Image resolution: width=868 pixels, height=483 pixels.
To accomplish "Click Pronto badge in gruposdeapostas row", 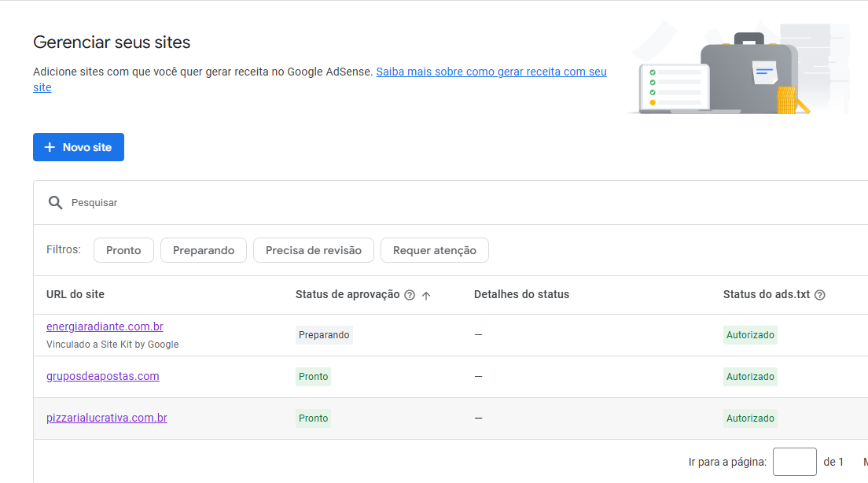I will tap(314, 377).
